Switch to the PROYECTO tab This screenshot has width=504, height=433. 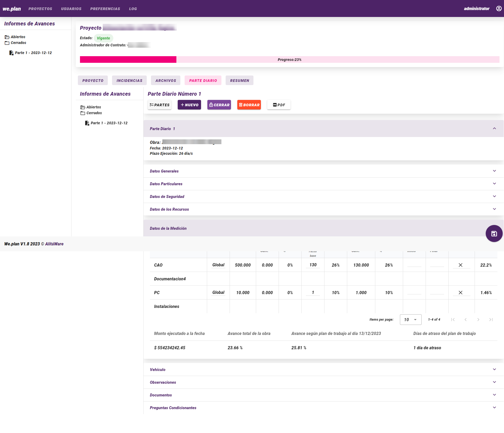click(x=93, y=81)
